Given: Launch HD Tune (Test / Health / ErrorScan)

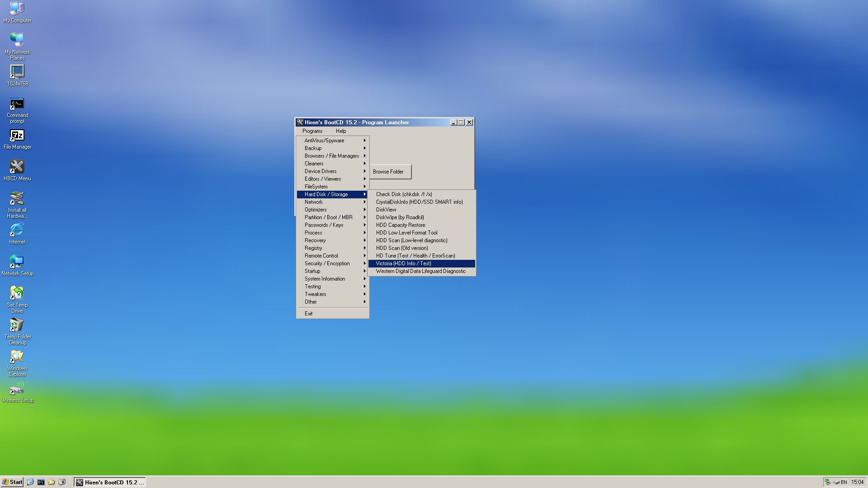Looking at the screenshot, I should [x=422, y=256].
